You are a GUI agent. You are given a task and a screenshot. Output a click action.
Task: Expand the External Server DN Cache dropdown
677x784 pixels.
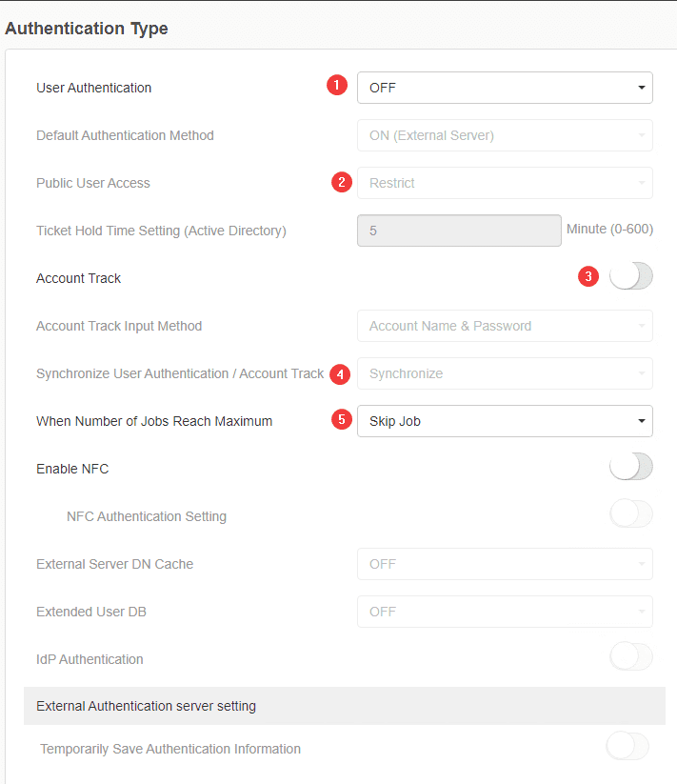(x=505, y=564)
